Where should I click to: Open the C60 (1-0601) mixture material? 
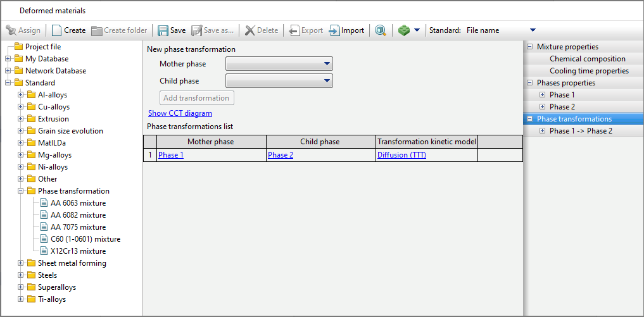coord(85,239)
